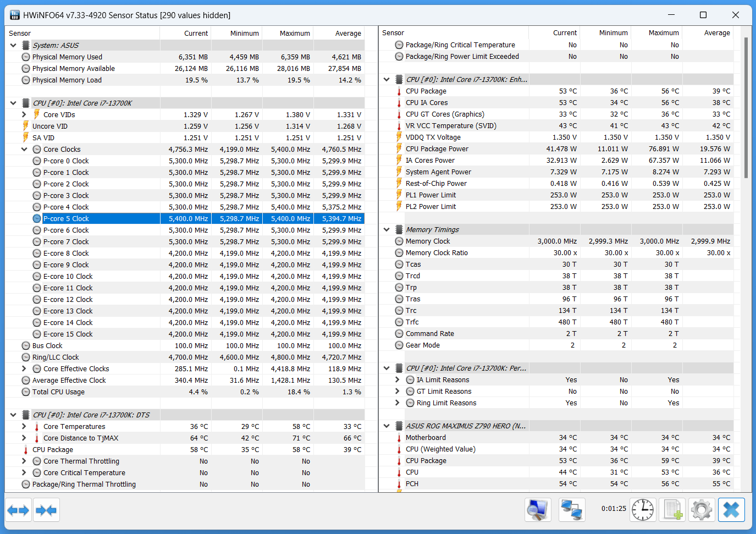
Task: Collapse the CPU [#0]: Intel Core i7-13700K group
Action: [x=13, y=103]
